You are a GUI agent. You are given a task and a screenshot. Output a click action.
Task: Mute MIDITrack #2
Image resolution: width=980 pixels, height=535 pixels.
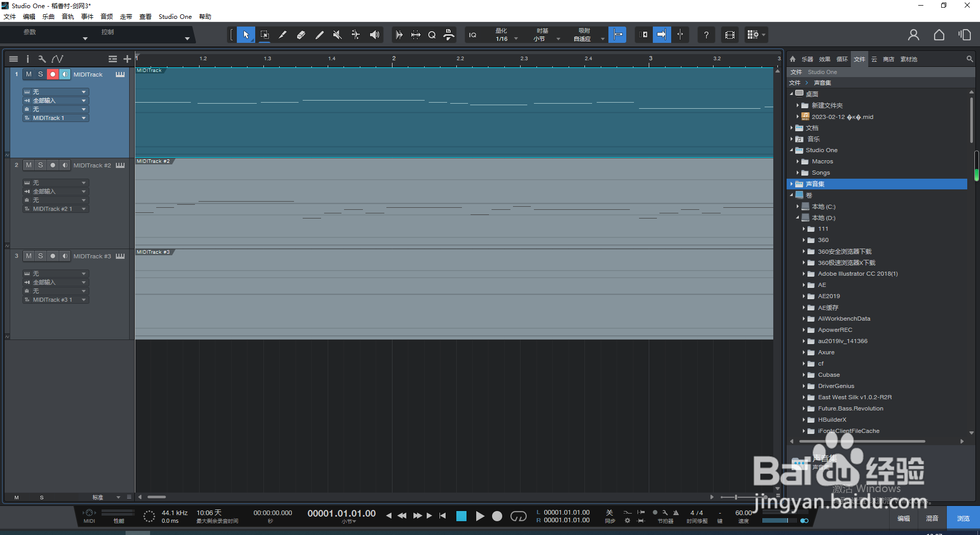[x=29, y=165]
